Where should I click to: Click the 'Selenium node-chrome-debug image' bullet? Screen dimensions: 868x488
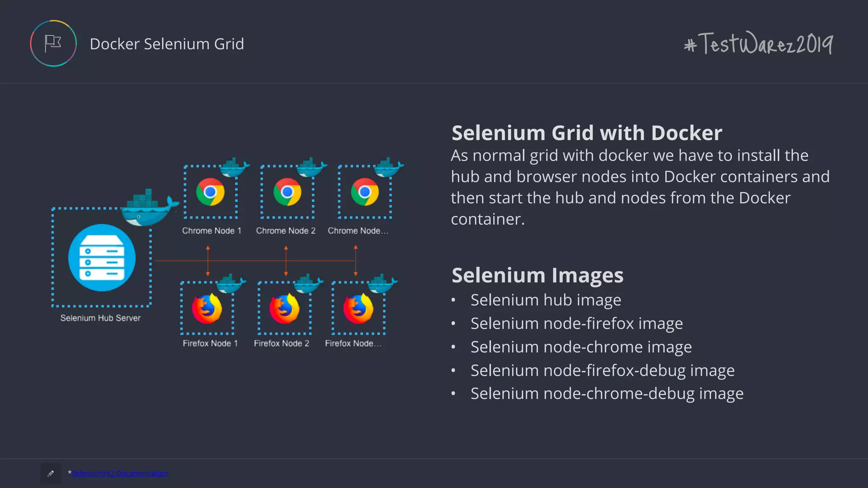(x=607, y=394)
